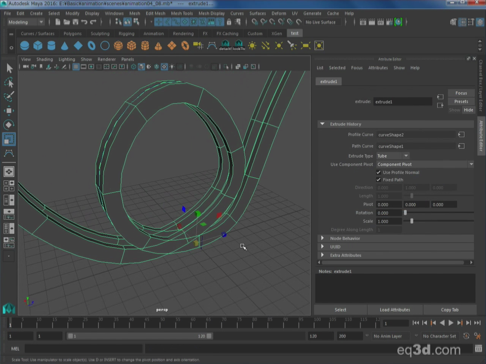The image size is (486, 364).
Task: Open the Curves menu in menu bar
Action: [x=237, y=13]
